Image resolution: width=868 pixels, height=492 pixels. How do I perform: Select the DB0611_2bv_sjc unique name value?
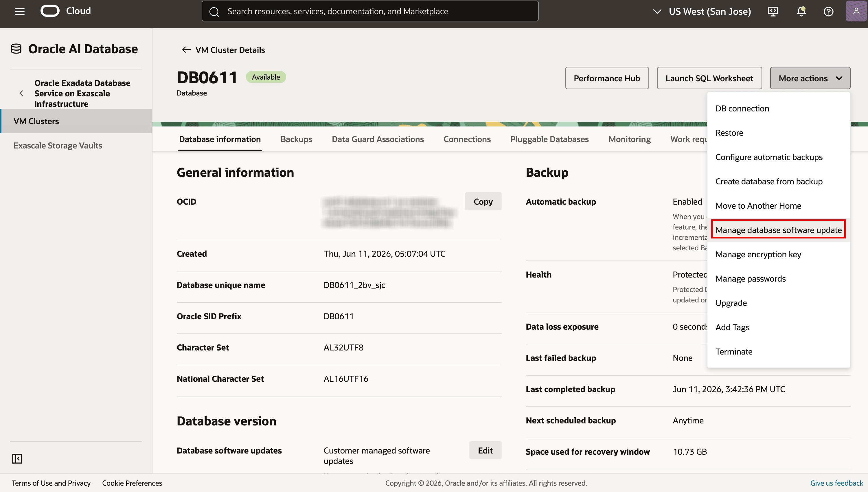(354, 285)
